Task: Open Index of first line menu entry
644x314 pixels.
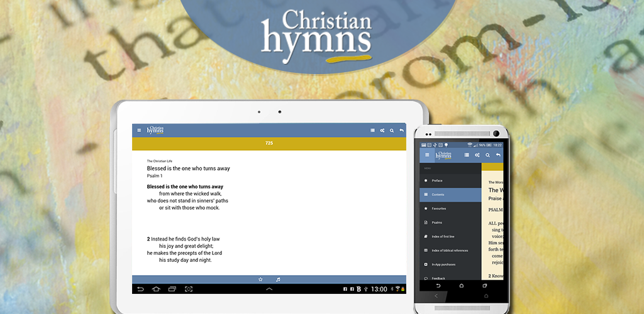Action: (450, 237)
